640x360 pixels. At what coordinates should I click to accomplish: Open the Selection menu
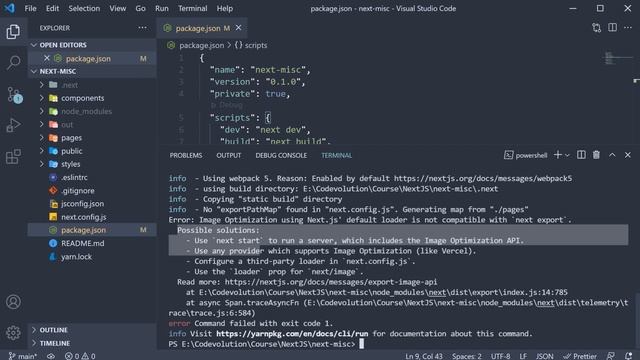84,8
